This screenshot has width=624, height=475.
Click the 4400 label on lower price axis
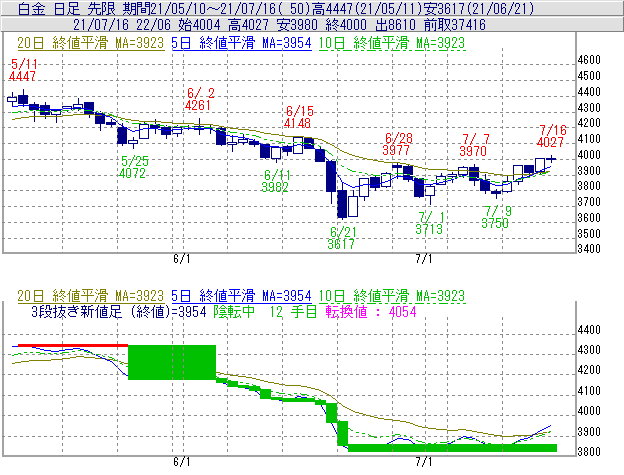coord(589,330)
